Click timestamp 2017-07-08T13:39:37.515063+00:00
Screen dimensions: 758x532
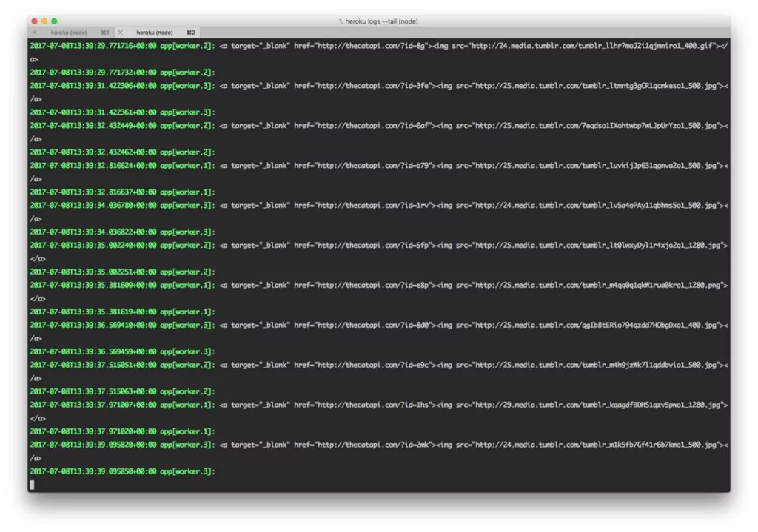tap(93, 391)
